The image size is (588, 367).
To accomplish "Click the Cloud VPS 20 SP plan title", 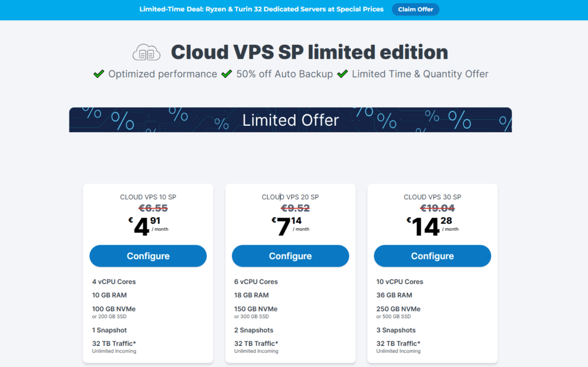I will (290, 197).
